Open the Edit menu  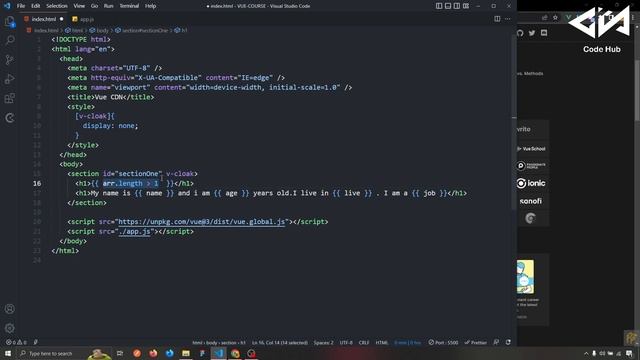point(36,6)
